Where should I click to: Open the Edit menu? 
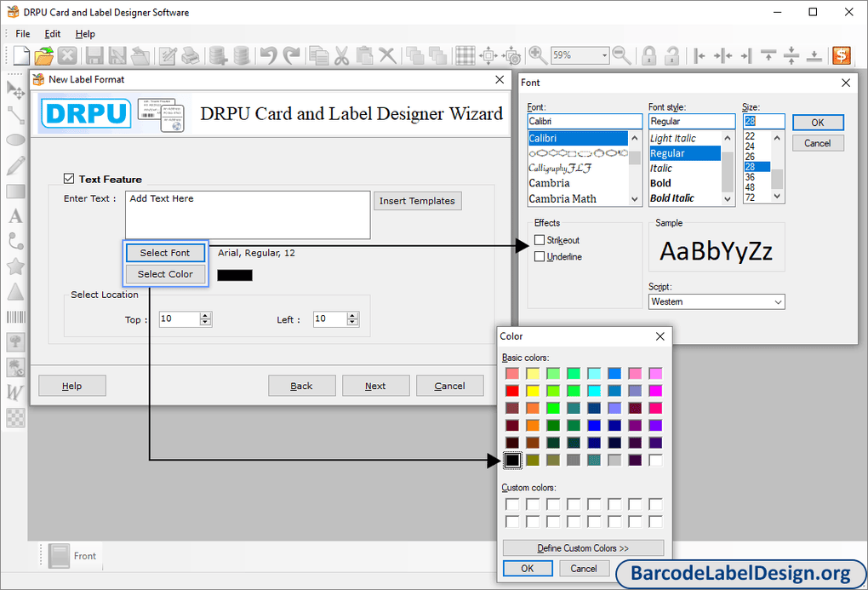click(53, 34)
